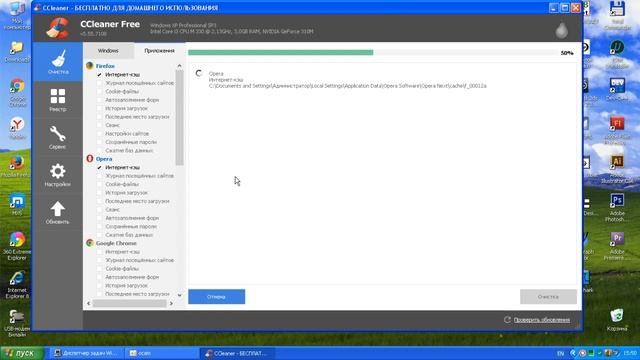Click the Google Chrome icon in list
Viewport: 640px width, 360px height.
[90, 243]
